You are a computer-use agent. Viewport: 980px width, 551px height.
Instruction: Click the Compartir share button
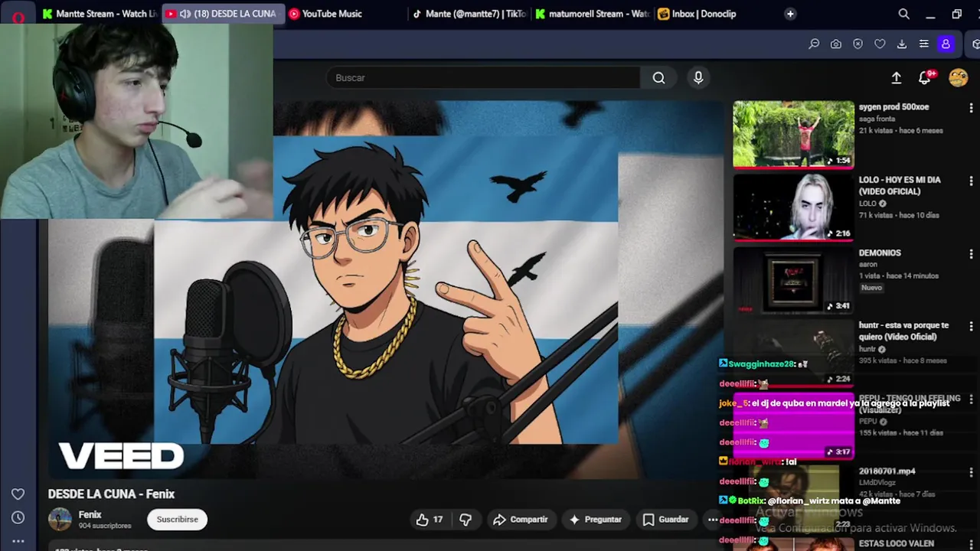click(521, 520)
